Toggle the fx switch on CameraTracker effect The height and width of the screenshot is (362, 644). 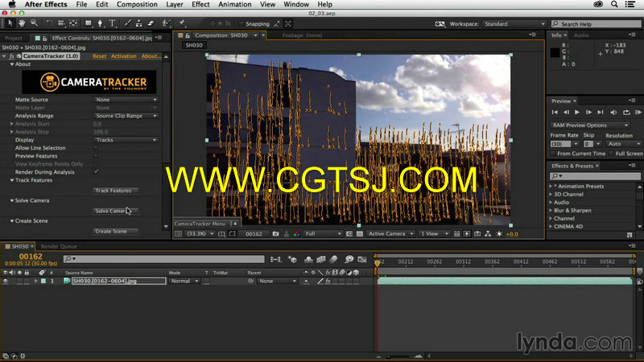pos(11,56)
